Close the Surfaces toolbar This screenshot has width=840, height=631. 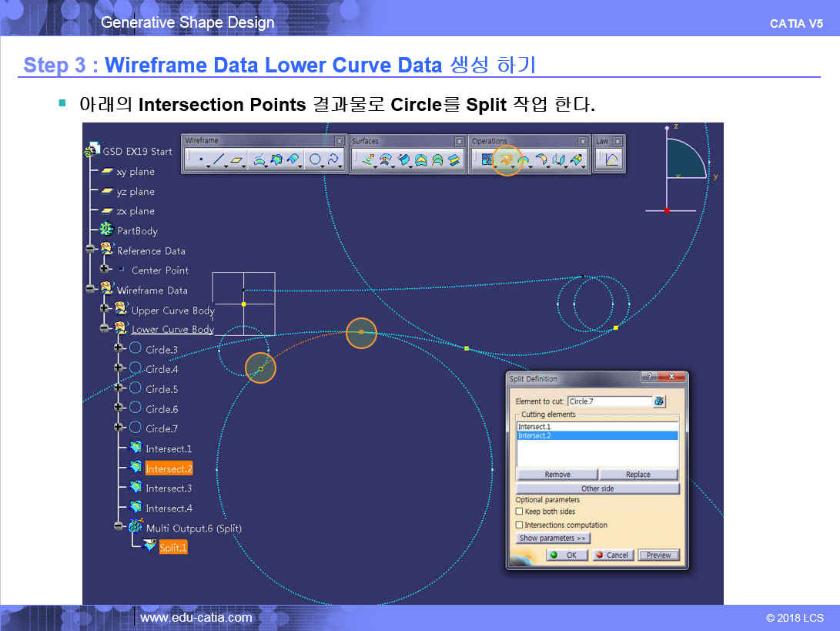460,141
